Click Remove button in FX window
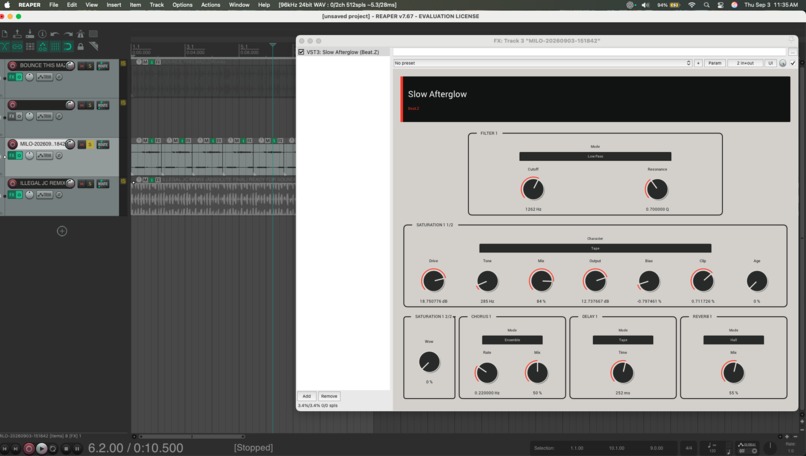This screenshot has height=456, width=806. 329,396
